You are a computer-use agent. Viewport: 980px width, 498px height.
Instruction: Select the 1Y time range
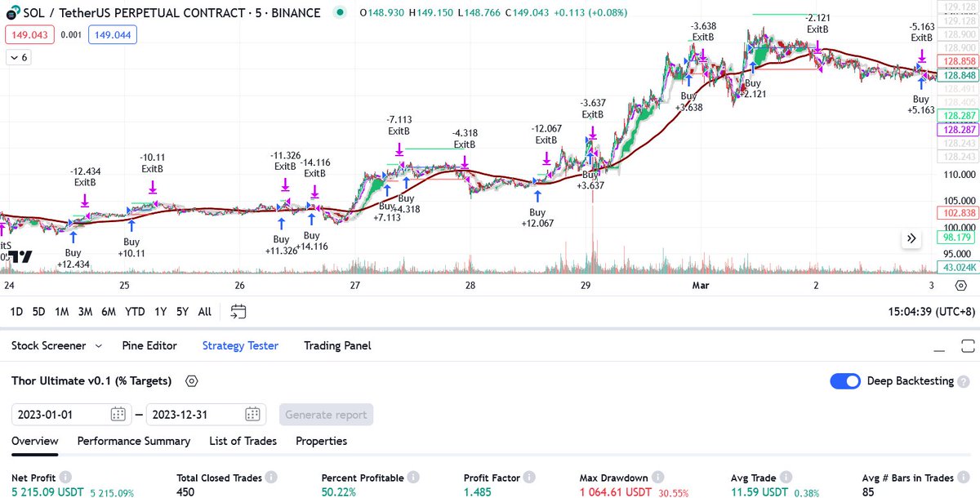tap(160, 311)
